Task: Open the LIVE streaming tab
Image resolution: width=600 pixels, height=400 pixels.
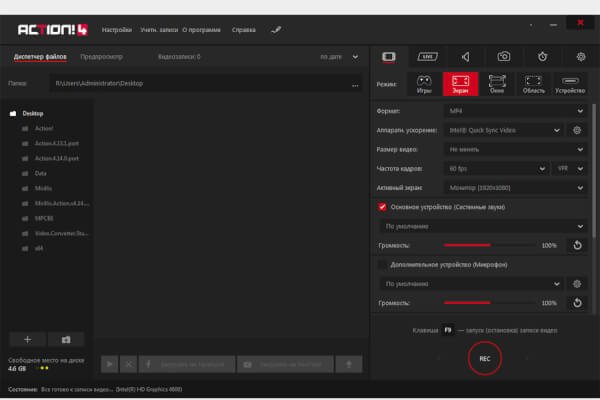Action: click(x=428, y=57)
